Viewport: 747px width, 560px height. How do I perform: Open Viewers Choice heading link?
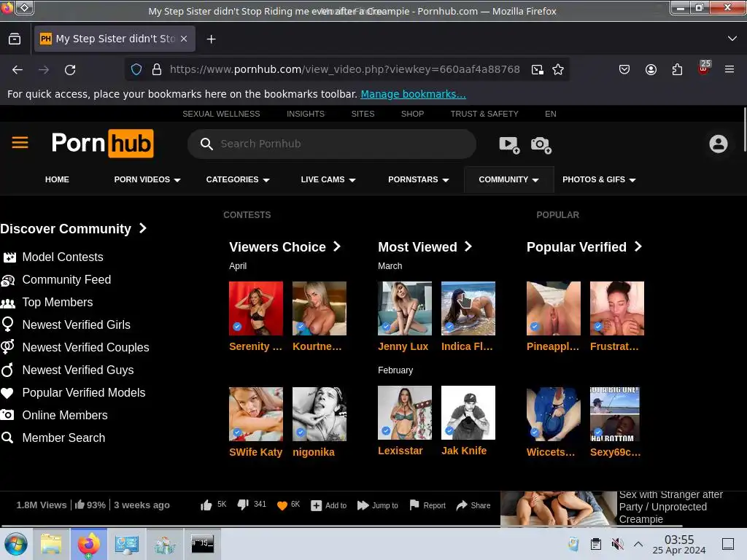coord(285,246)
